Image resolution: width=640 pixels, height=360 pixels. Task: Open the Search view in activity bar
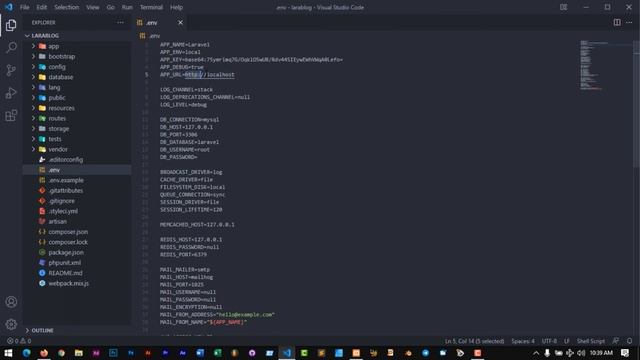(x=11, y=48)
